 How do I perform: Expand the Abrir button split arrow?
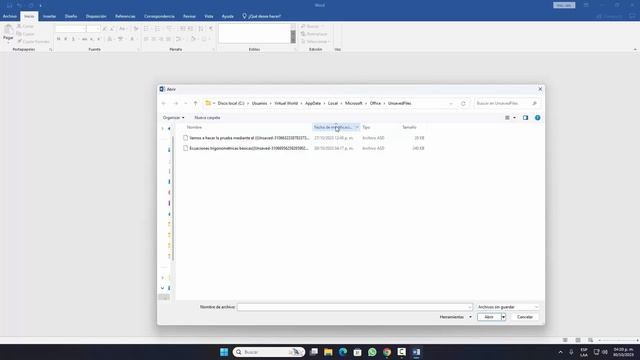(503, 317)
